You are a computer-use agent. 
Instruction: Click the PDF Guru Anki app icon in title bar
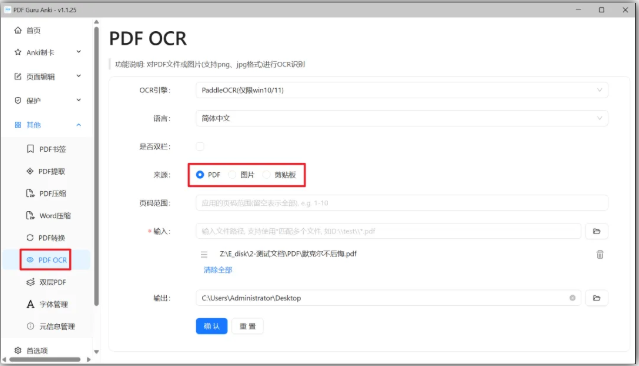pyautogui.click(x=7, y=10)
